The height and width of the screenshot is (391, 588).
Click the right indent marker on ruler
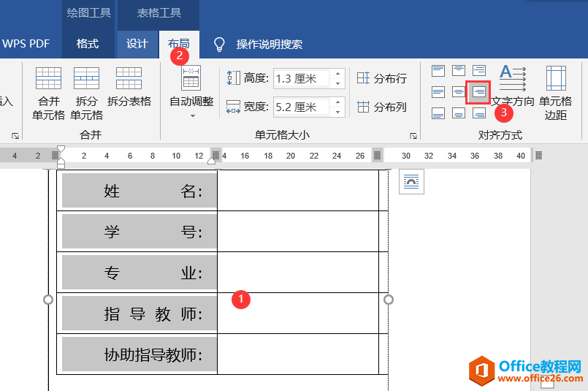(212, 161)
